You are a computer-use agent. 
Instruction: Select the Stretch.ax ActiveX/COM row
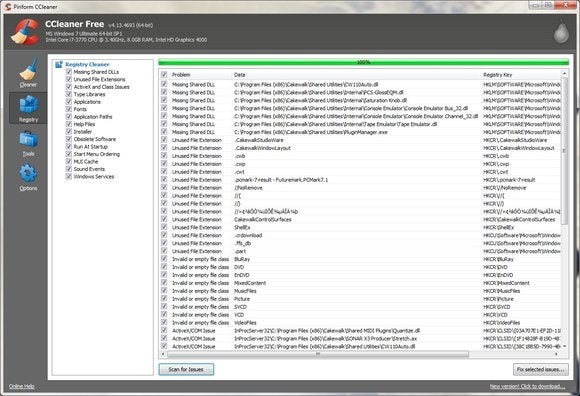click(360, 338)
